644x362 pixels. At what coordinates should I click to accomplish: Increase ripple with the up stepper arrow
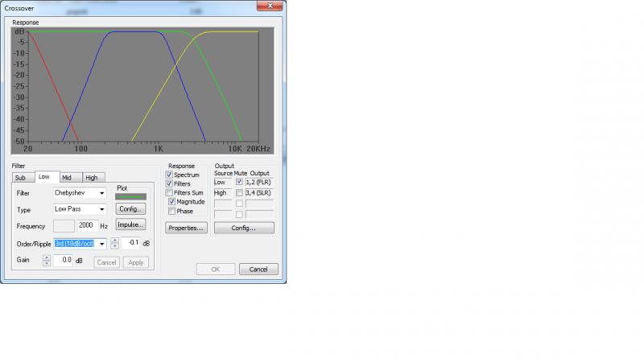pos(114,241)
